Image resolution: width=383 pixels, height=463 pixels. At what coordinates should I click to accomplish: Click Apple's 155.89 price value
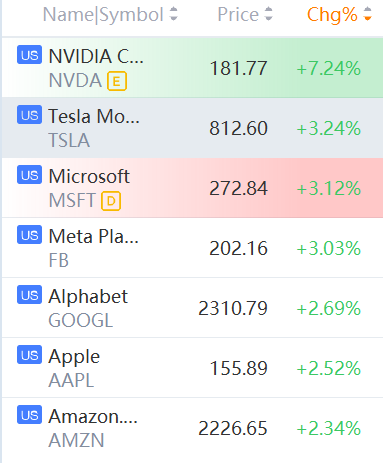(x=239, y=368)
